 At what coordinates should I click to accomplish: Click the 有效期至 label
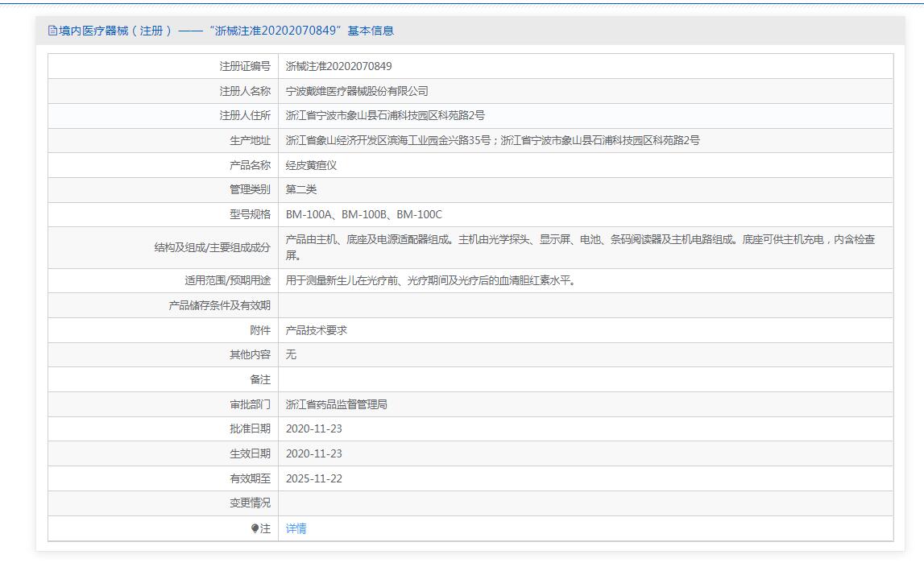point(250,478)
